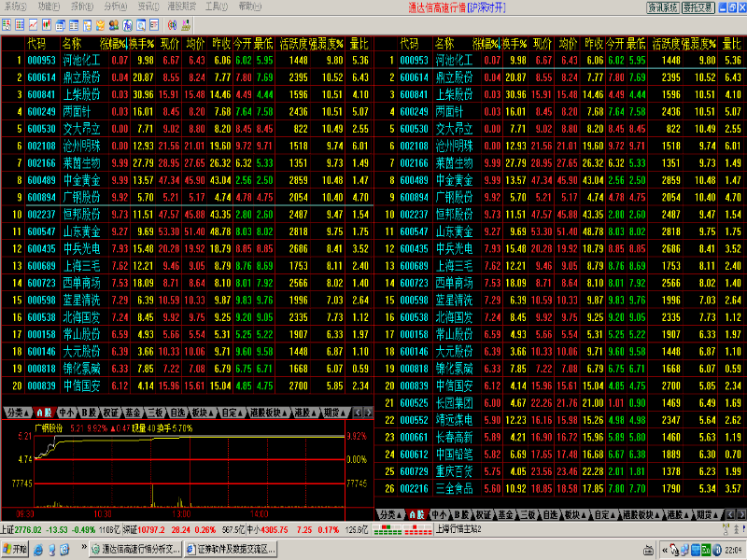Sort left table by 涨幅% column header
Viewport: 747px width, 560px height.
click(x=113, y=44)
